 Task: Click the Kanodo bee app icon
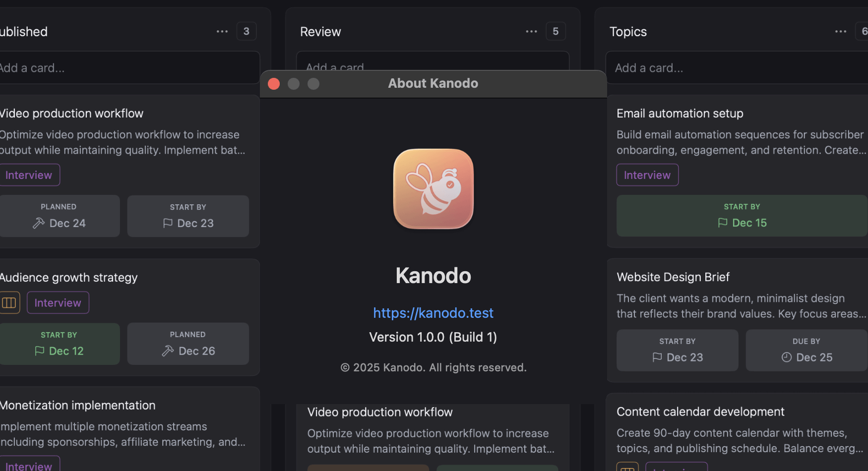[433, 189]
